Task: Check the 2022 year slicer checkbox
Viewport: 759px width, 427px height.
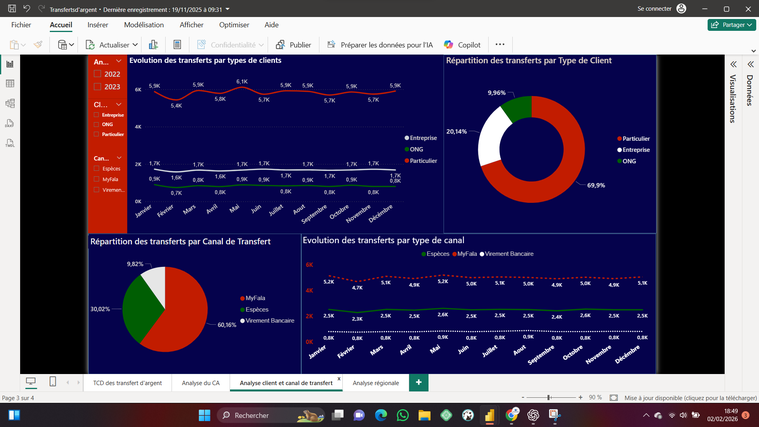Action: pyautogui.click(x=98, y=74)
